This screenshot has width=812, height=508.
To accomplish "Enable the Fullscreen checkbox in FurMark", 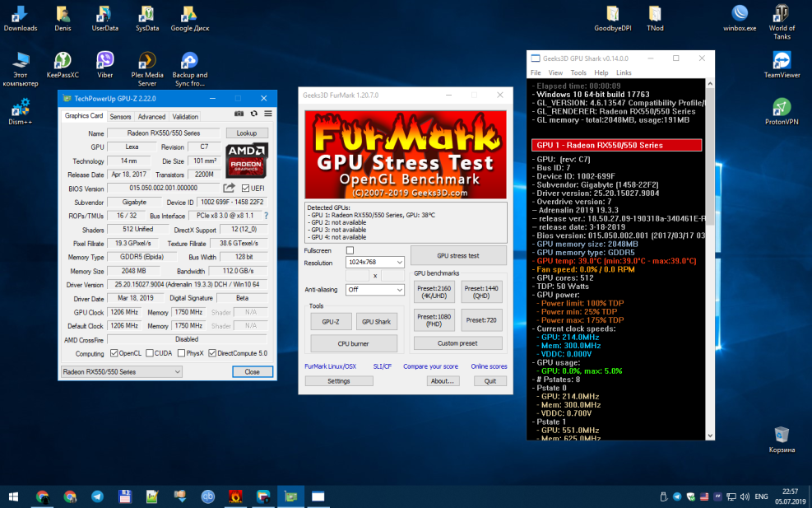I will pyautogui.click(x=350, y=250).
